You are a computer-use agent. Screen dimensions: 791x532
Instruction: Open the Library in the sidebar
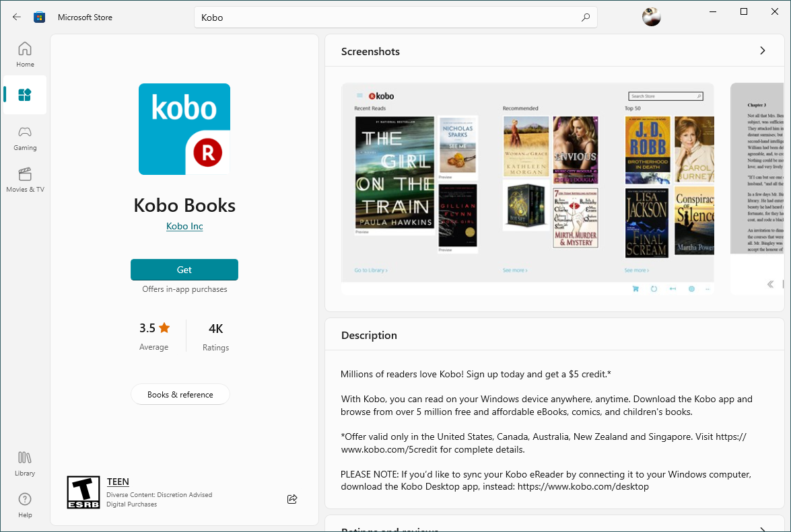tap(25, 463)
